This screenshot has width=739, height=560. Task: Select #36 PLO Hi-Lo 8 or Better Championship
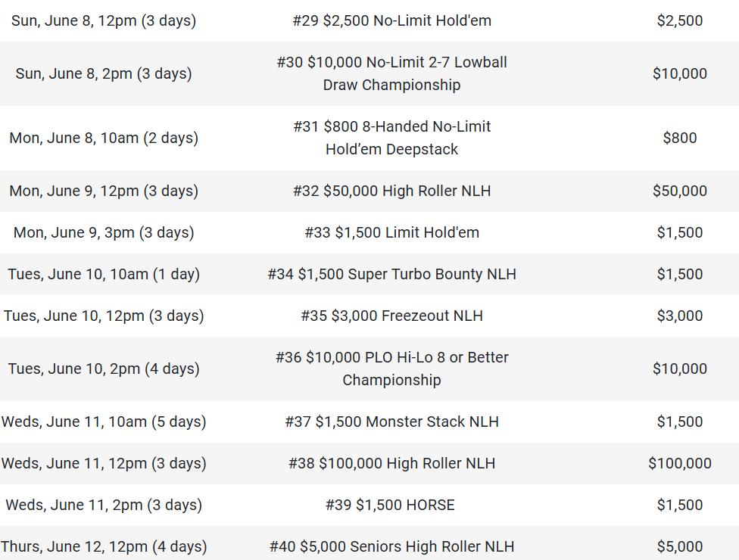(391, 369)
